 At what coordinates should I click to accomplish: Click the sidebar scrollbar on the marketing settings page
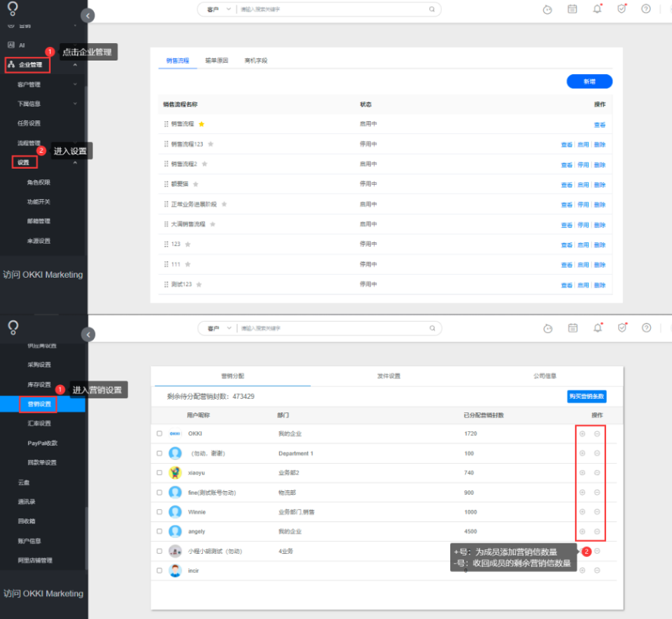tap(86, 538)
